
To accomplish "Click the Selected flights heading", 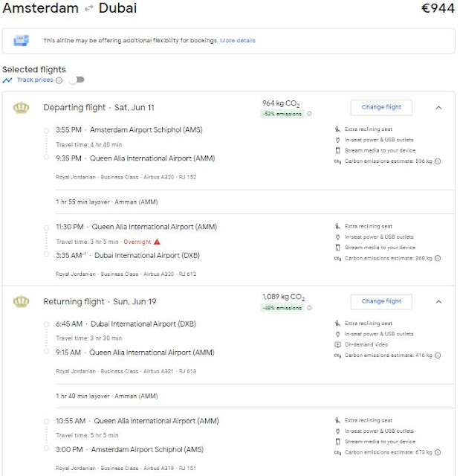I will (x=34, y=69).
